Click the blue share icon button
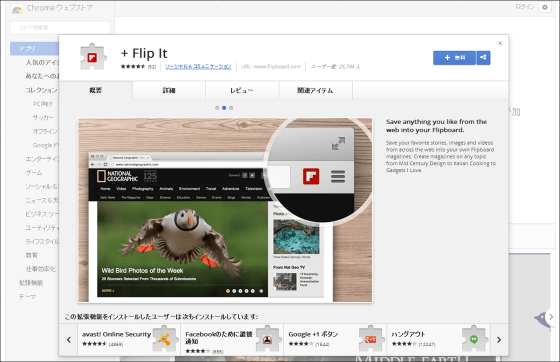 click(x=483, y=58)
